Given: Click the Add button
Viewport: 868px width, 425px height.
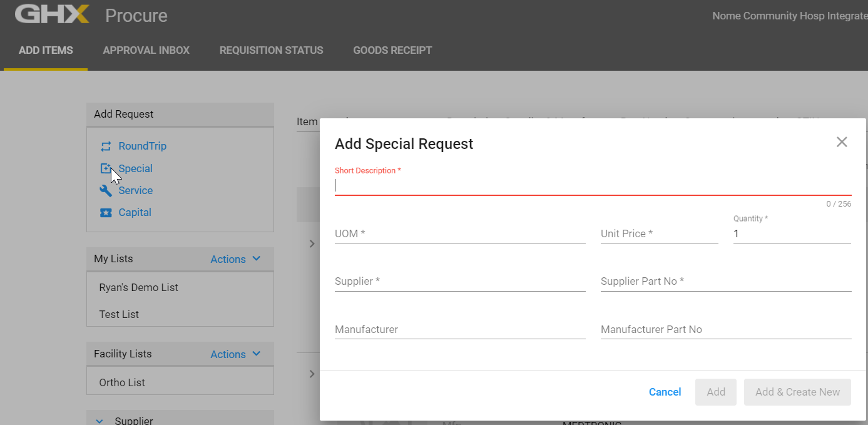Looking at the screenshot, I should [716, 392].
